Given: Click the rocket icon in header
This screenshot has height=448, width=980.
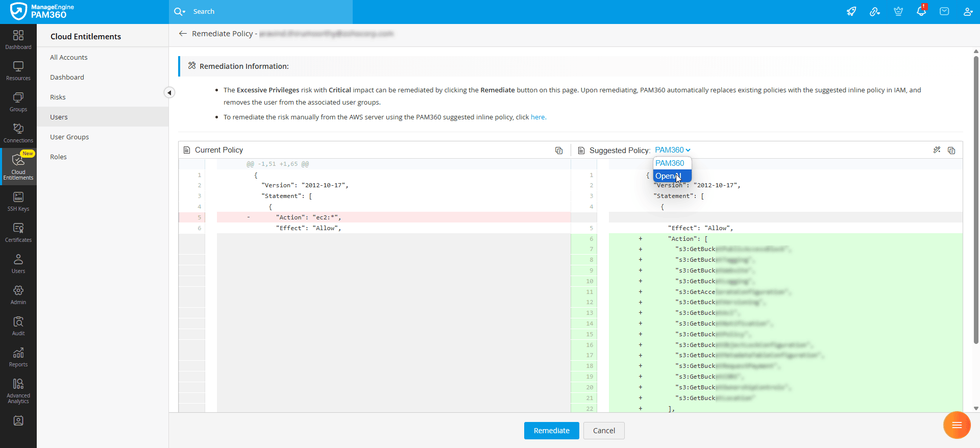Looking at the screenshot, I should point(851,11).
